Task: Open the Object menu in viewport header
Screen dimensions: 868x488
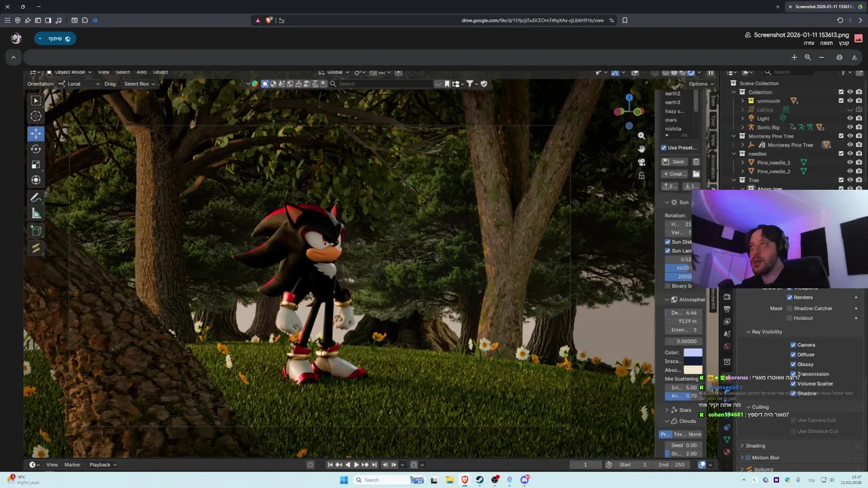Action: coord(160,72)
